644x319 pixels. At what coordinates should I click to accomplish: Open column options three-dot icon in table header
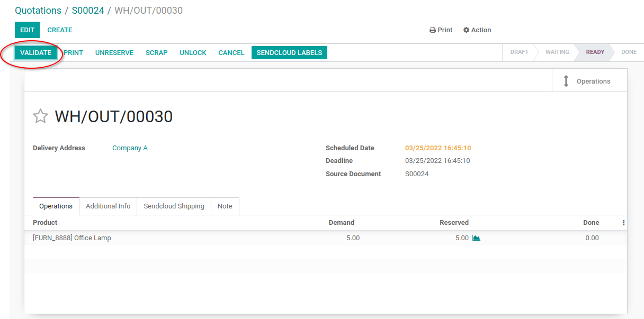623,223
